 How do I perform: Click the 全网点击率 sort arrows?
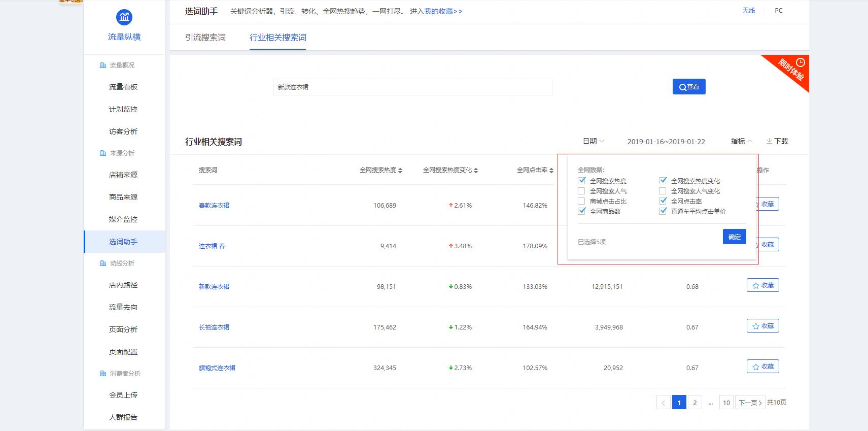point(551,171)
